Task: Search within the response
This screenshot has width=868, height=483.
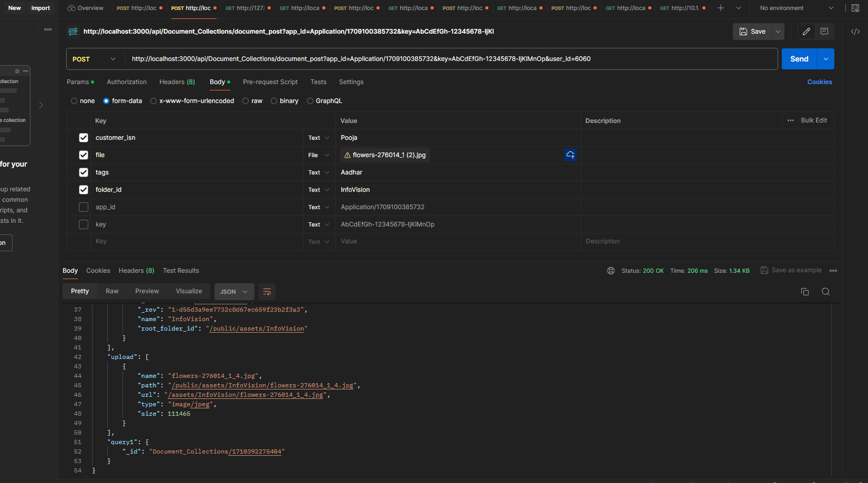Action: [x=825, y=291]
